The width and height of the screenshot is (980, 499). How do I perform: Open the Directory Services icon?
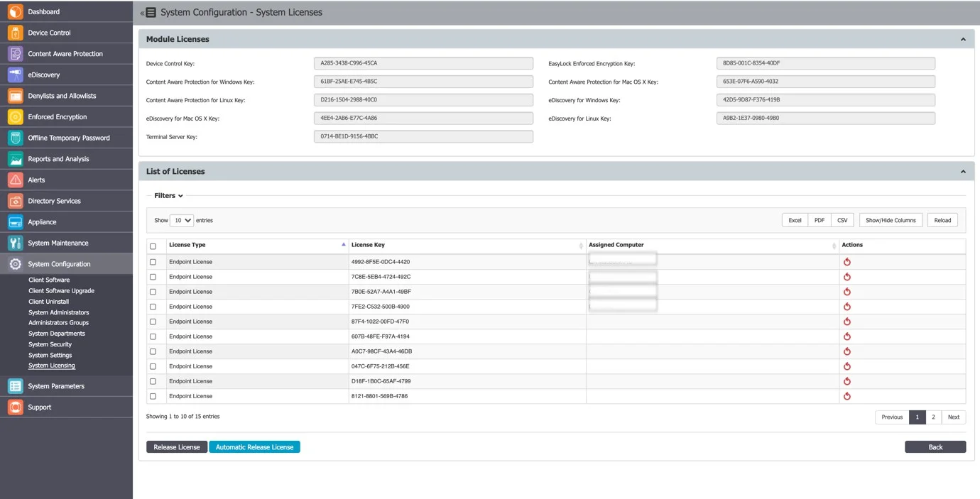[15, 201]
